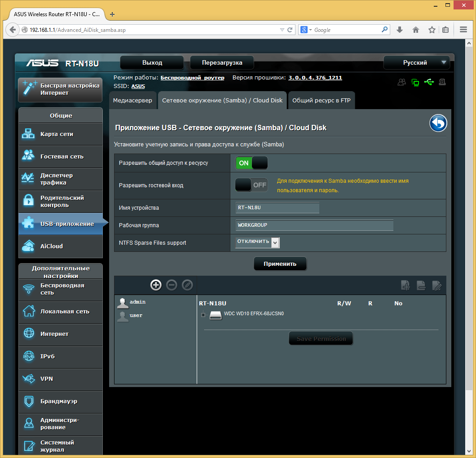Viewport: 476px width, 458px height.
Task: Expand the WDC WD10 disk tree node
Action: coord(203,315)
